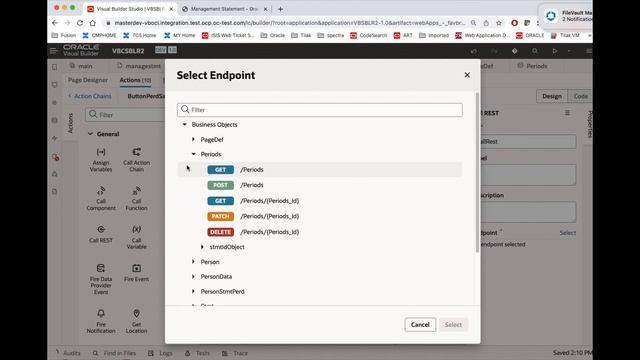The height and width of the screenshot is (360, 640).
Task: Open Find in Files panel
Action: pos(114,353)
